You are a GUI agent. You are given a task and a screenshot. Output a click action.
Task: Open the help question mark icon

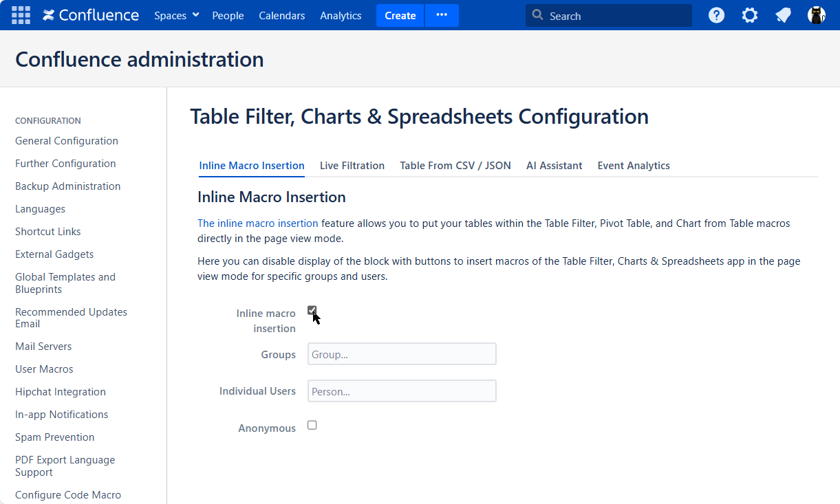[716, 15]
